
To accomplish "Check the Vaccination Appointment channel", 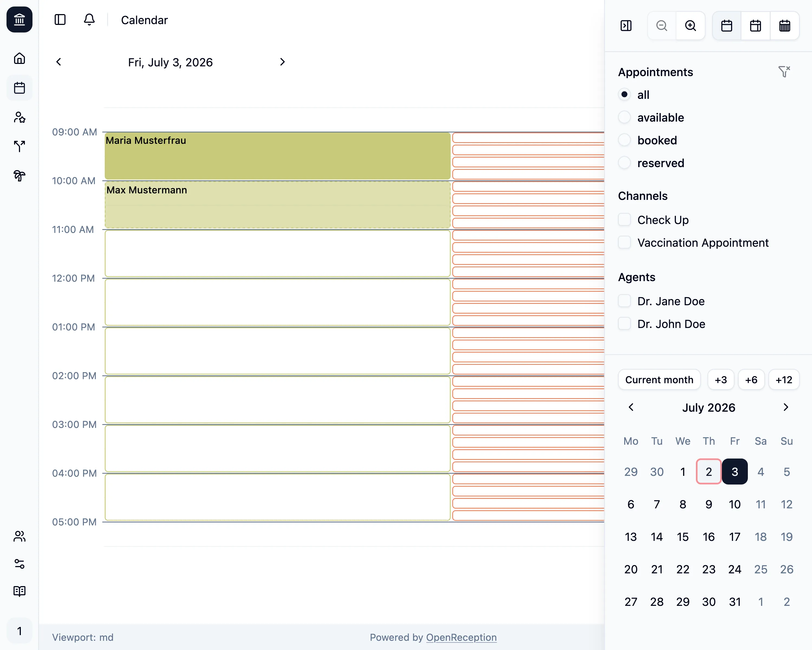I will (x=624, y=242).
